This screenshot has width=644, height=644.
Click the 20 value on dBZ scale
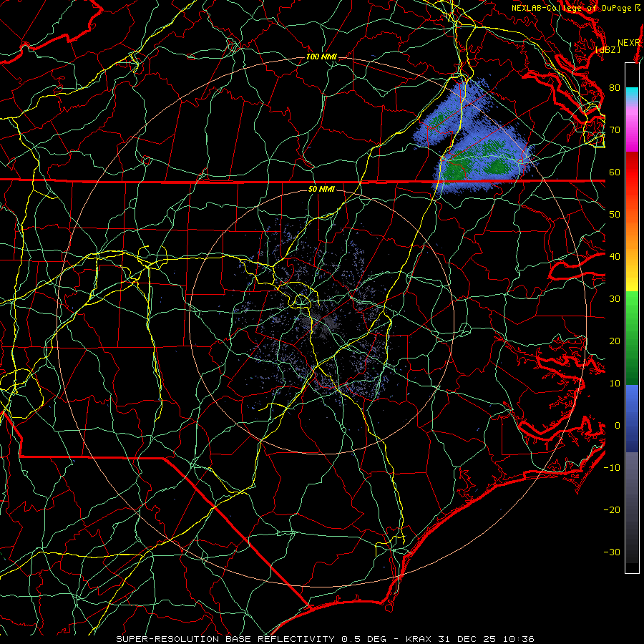[615, 341]
